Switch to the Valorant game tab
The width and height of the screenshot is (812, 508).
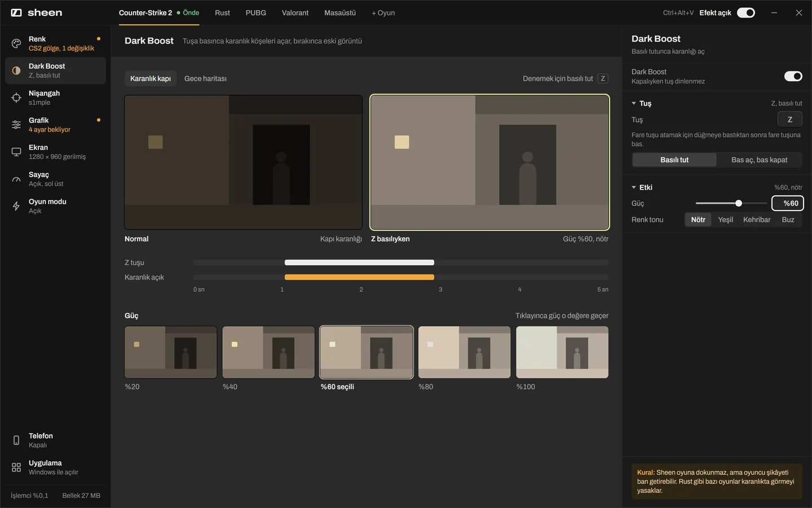[x=295, y=12]
